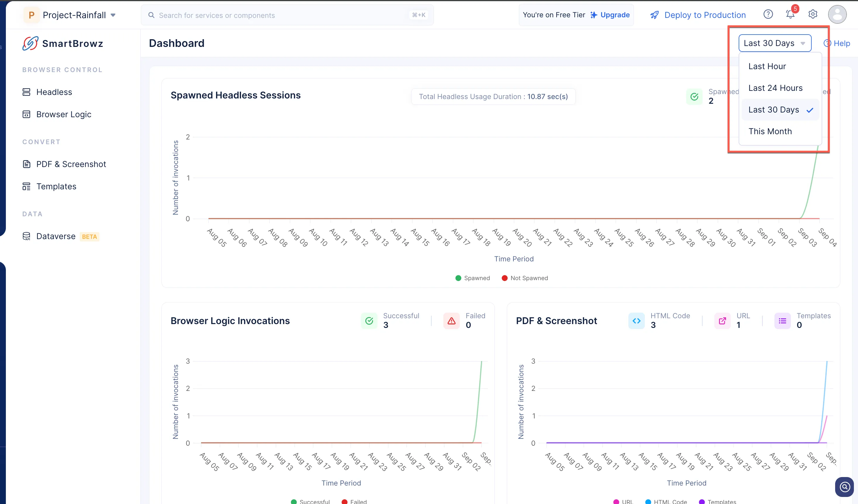
Task: Click the SmartBrowz logo
Action: pyautogui.click(x=63, y=44)
